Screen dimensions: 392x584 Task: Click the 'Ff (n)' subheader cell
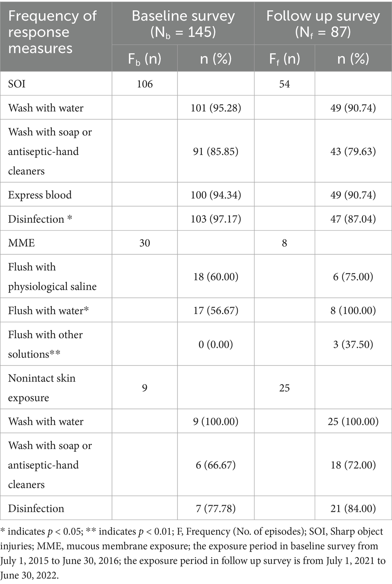tap(284, 59)
